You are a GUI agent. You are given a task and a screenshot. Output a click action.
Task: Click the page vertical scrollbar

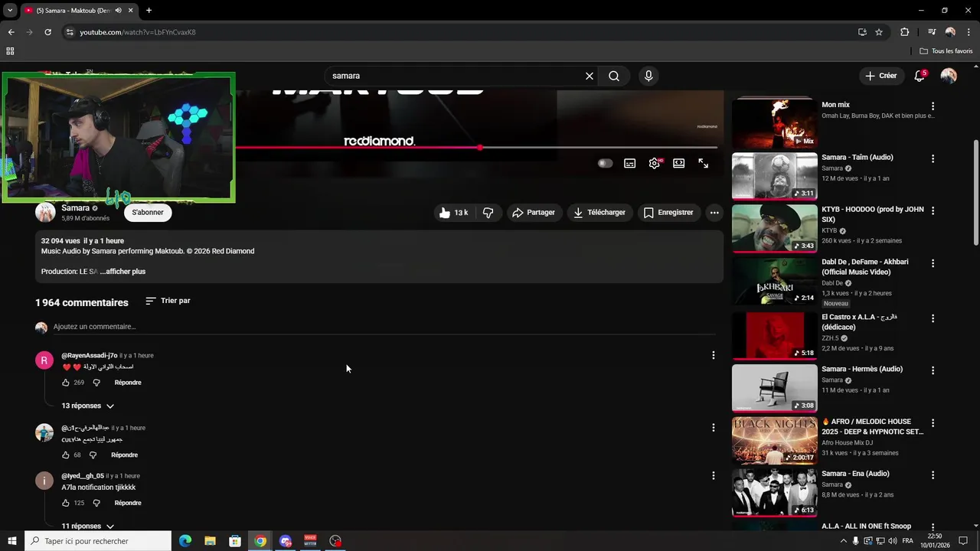tap(975, 194)
